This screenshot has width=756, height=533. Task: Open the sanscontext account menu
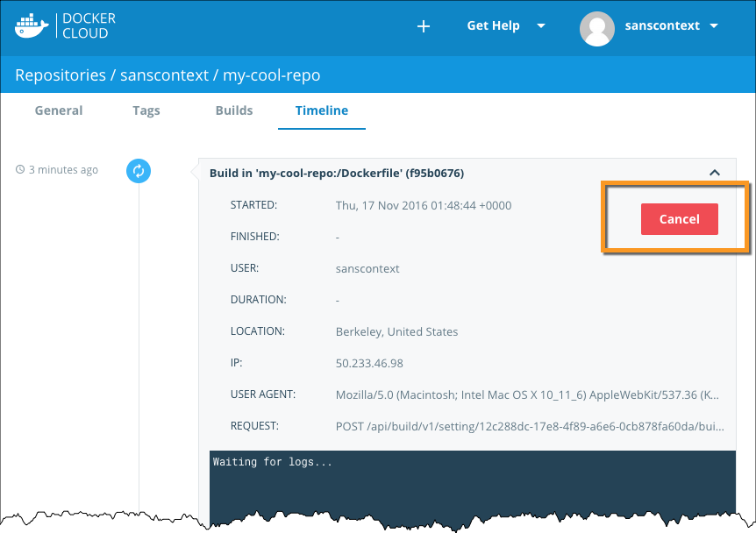[672, 26]
